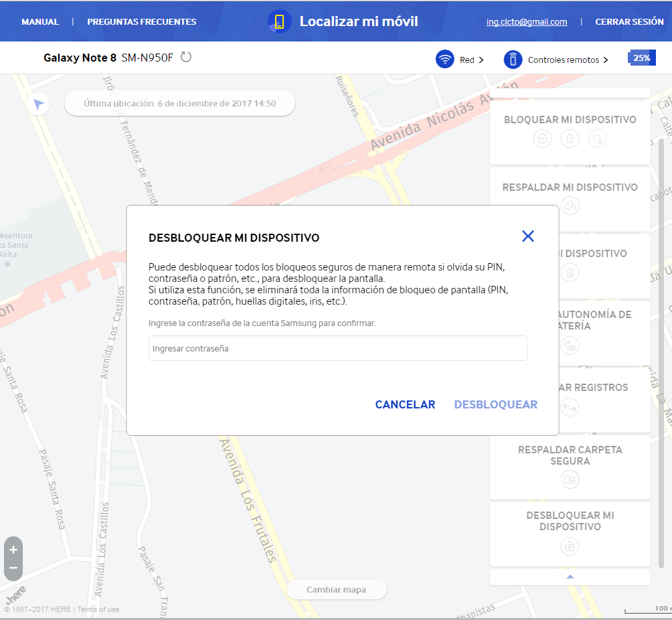Select the RESPALDAR MI DISPOSITIVO card title

[570, 187]
